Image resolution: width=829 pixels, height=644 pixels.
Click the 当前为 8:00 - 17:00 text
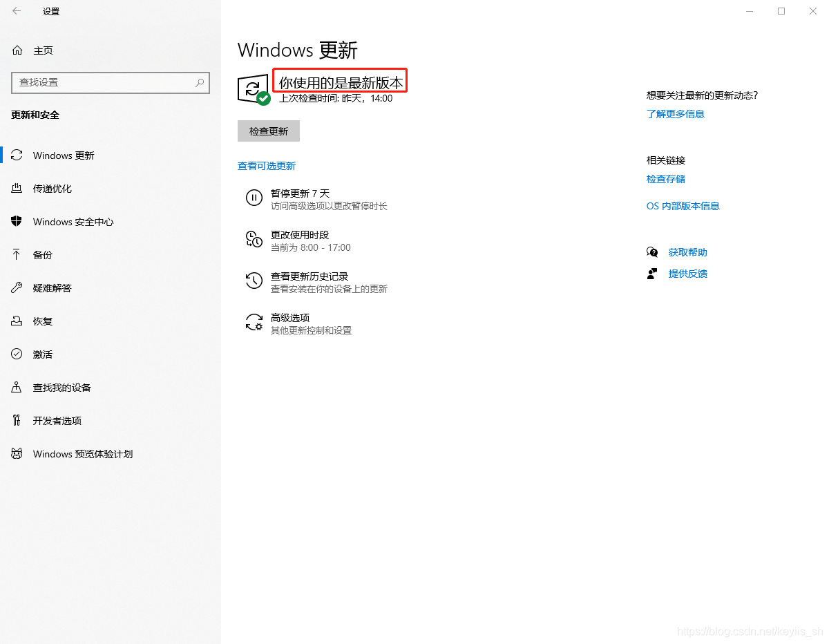pyautogui.click(x=311, y=247)
